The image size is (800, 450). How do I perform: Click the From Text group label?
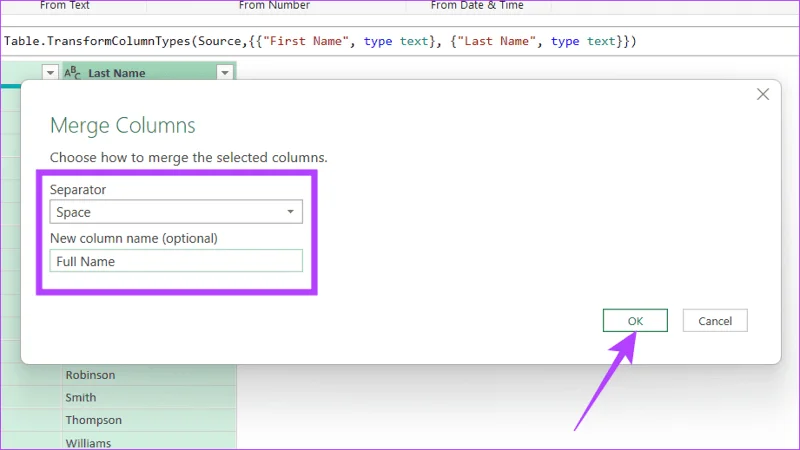pos(65,5)
